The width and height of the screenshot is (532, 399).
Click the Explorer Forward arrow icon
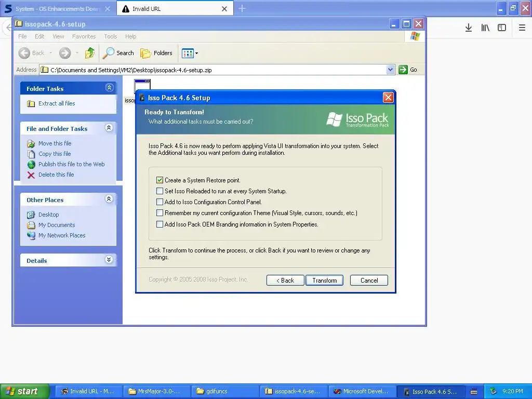pyautogui.click(x=65, y=53)
